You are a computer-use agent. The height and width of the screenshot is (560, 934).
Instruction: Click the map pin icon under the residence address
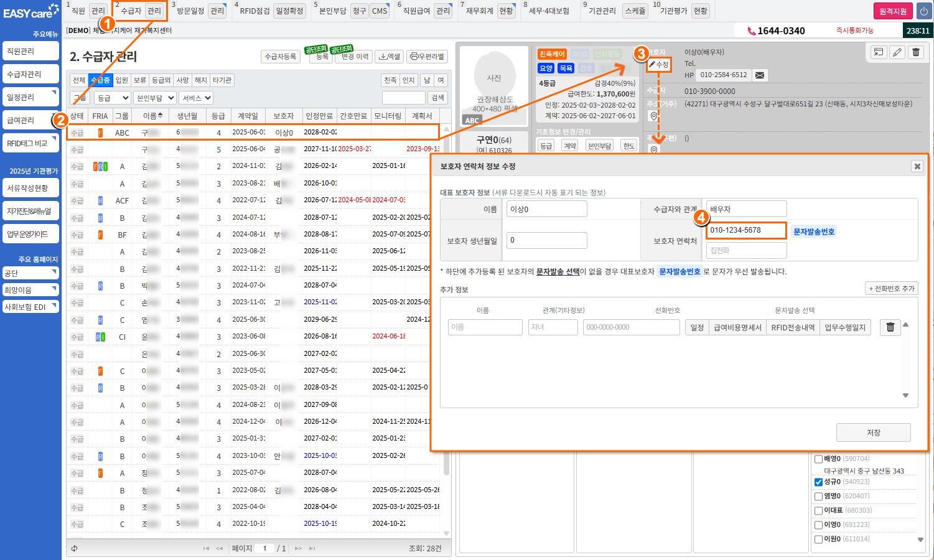[653, 116]
